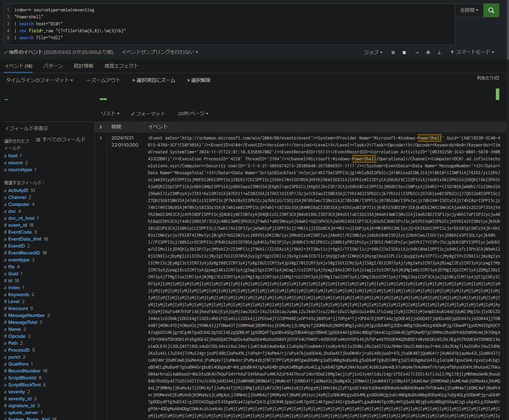Open the 全時間 time range picker
The height and width of the screenshot is (420, 509).
click(x=469, y=10)
